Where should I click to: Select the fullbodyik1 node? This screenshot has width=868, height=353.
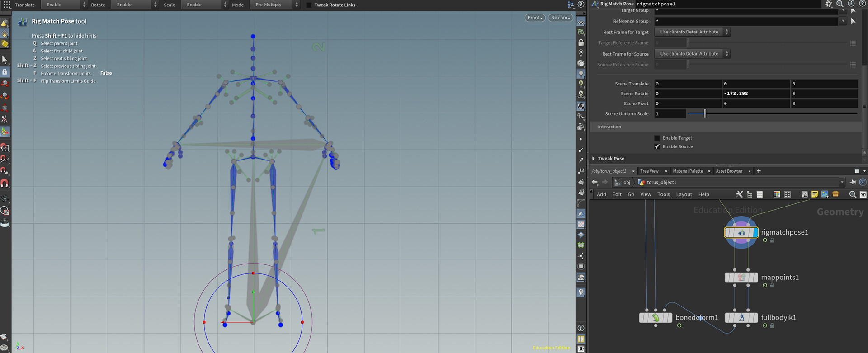point(741,318)
